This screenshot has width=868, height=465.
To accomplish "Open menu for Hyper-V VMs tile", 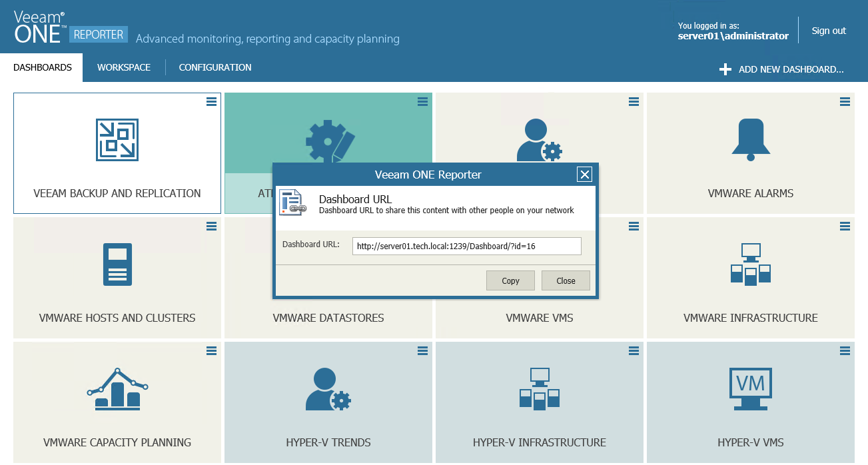I will [x=845, y=350].
